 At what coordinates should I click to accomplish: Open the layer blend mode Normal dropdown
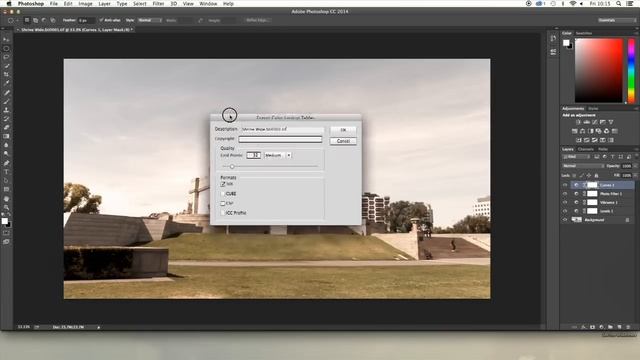click(583, 166)
